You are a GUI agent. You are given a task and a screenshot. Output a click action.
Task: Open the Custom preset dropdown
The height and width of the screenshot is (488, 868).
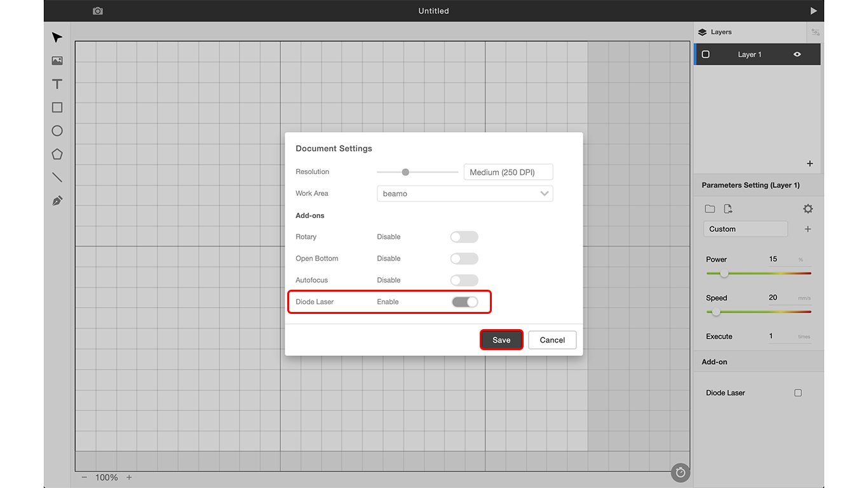coord(745,229)
